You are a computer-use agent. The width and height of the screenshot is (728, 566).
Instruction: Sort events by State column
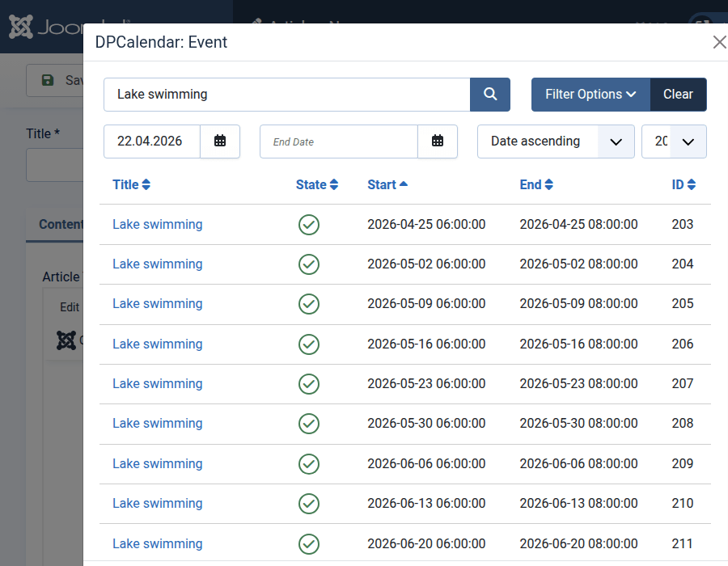point(316,184)
